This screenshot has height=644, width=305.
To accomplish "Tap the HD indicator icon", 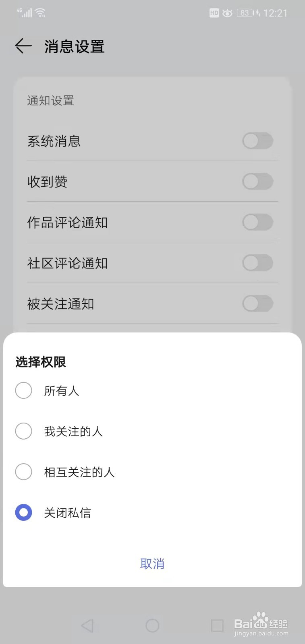I will click(214, 13).
